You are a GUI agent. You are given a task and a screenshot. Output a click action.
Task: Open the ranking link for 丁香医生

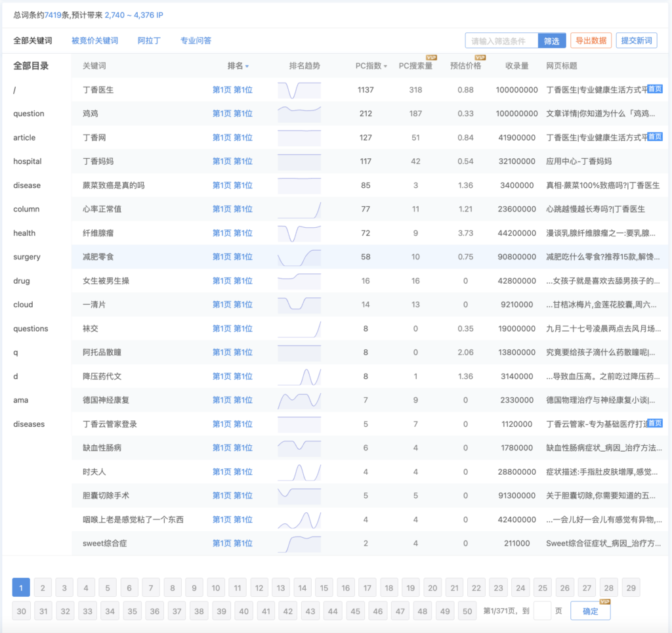point(232,90)
